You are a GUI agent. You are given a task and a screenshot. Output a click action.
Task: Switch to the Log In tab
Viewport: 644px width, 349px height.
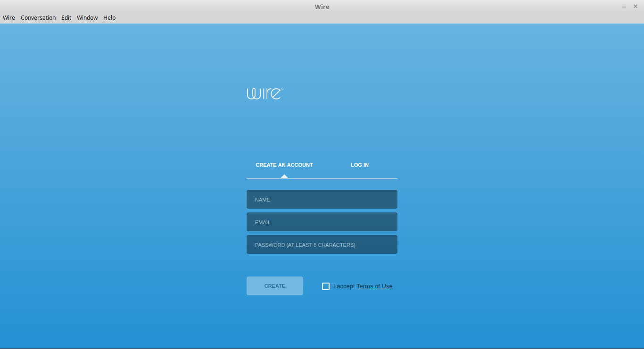click(360, 165)
